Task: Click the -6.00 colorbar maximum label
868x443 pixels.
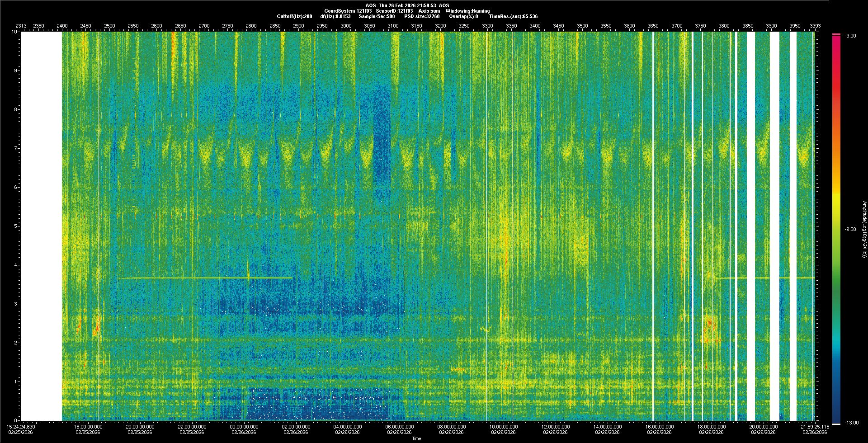Action: pyautogui.click(x=850, y=36)
